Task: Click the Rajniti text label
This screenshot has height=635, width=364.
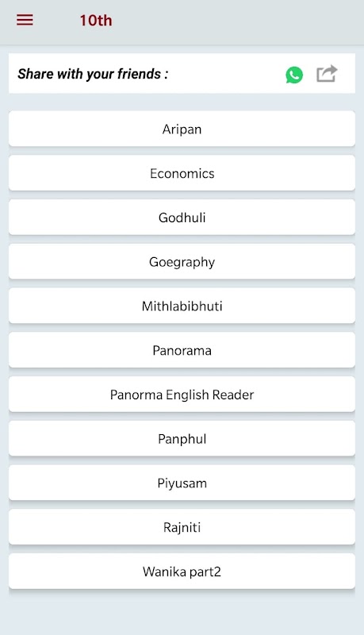Action: [182, 527]
